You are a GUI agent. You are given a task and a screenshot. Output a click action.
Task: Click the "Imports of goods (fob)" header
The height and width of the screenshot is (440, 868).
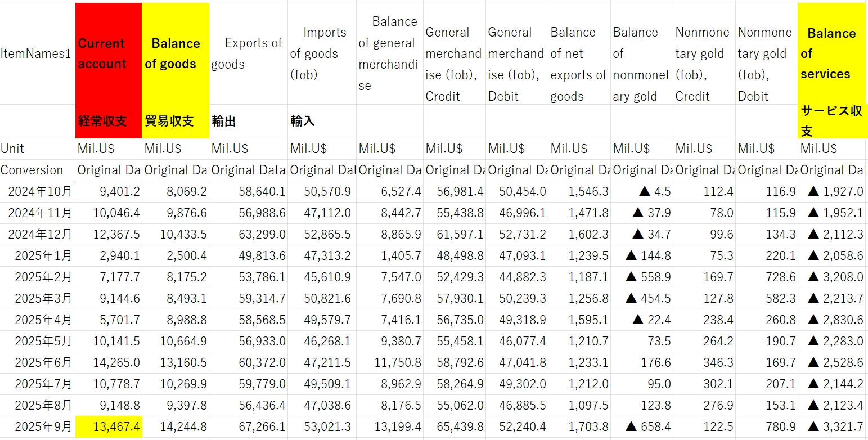point(321,53)
